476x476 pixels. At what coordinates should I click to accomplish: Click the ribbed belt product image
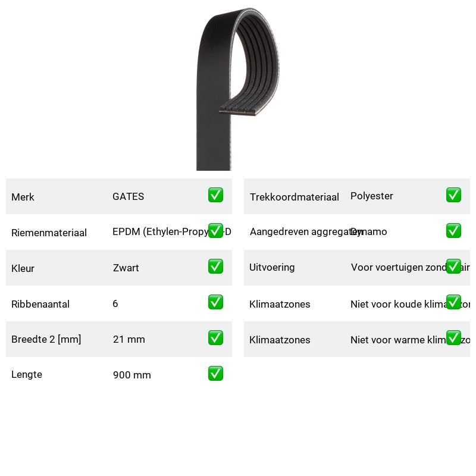[x=237, y=89]
